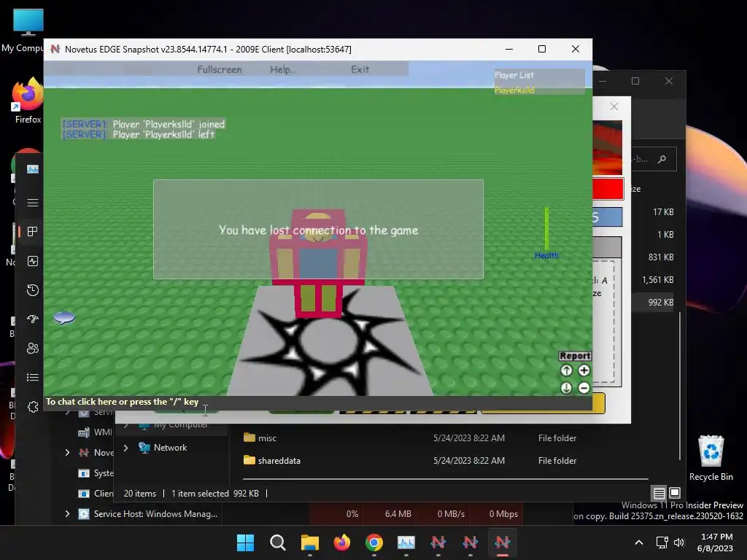Screen dimensions: 747x560
Task: Open File Explorer from the taskbar
Action: 309,542
